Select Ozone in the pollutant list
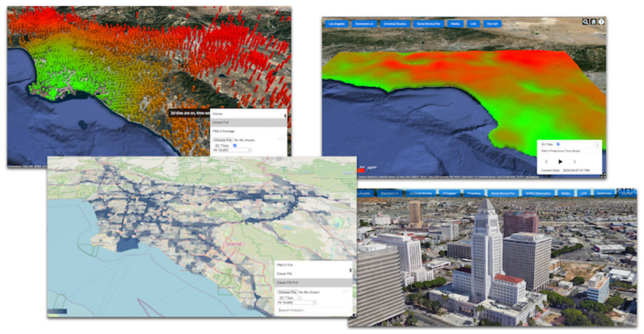The width and height of the screenshot is (644, 334). click(248, 114)
